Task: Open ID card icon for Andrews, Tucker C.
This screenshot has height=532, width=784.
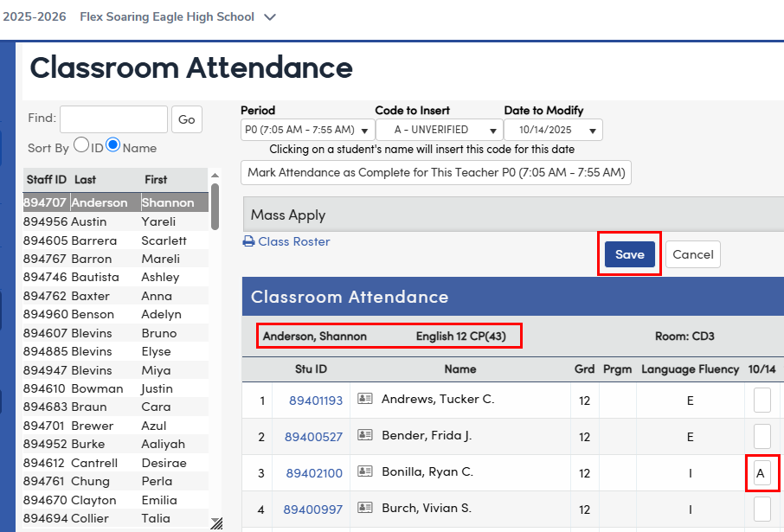Action: coord(365,399)
